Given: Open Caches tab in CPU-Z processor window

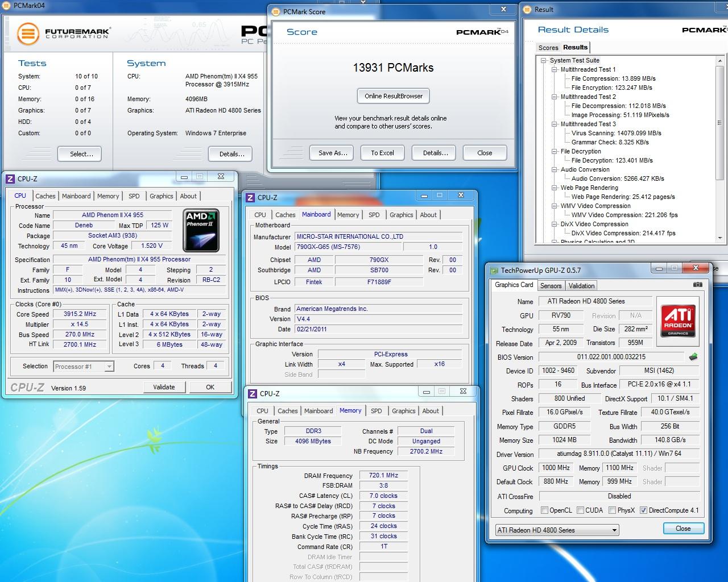Looking at the screenshot, I should coord(45,196).
